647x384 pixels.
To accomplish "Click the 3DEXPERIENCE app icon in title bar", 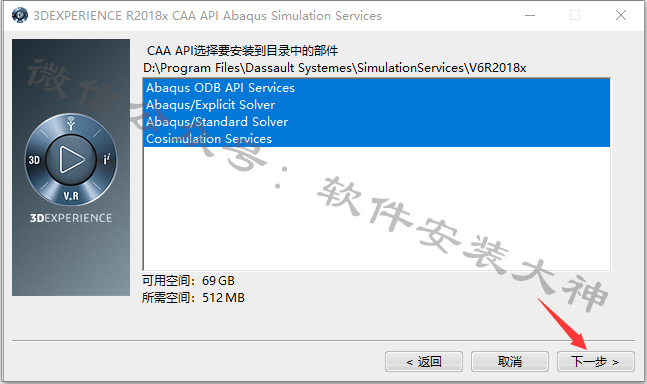I will click(x=19, y=15).
